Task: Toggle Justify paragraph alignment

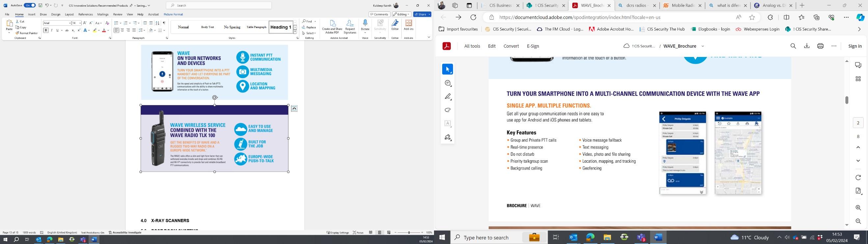Action: [134, 30]
